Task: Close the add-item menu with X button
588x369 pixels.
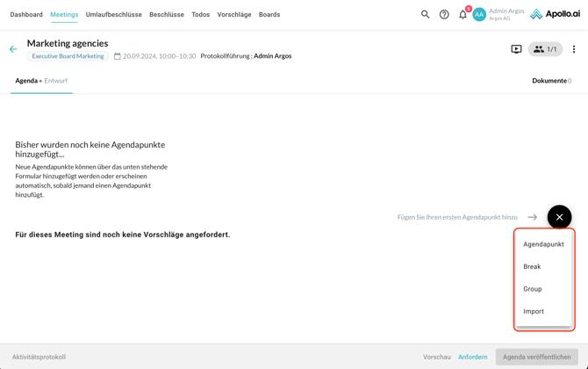Action: pyautogui.click(x=559, y=217)
